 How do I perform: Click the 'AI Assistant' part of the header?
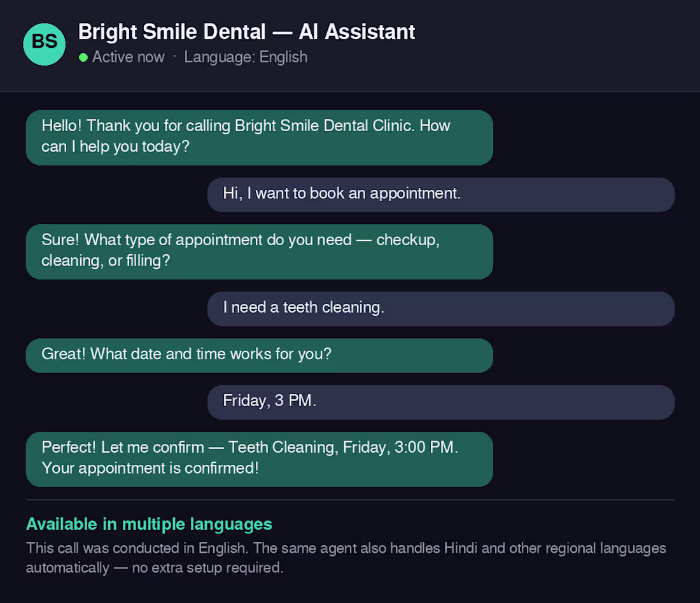(357, 32)
